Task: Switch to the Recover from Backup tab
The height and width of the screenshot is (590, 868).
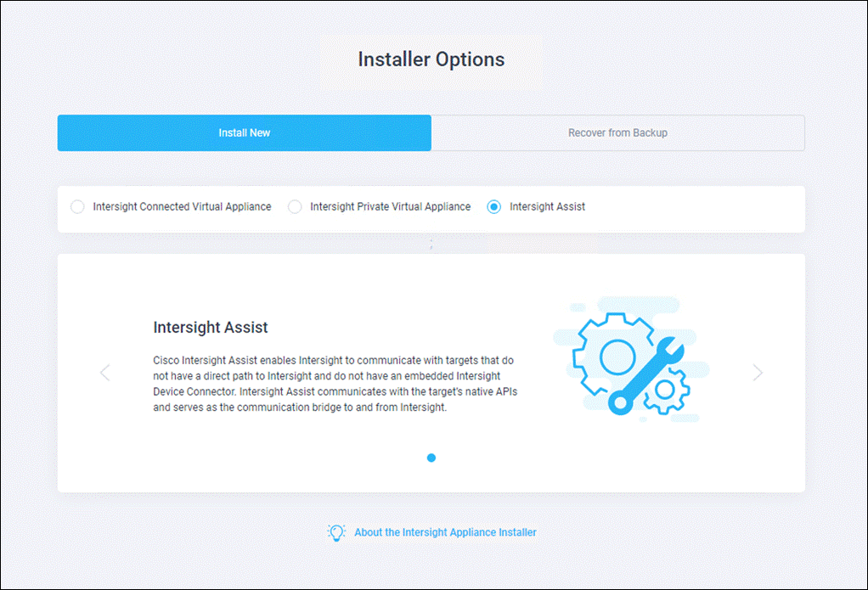Action: [617, 132]
